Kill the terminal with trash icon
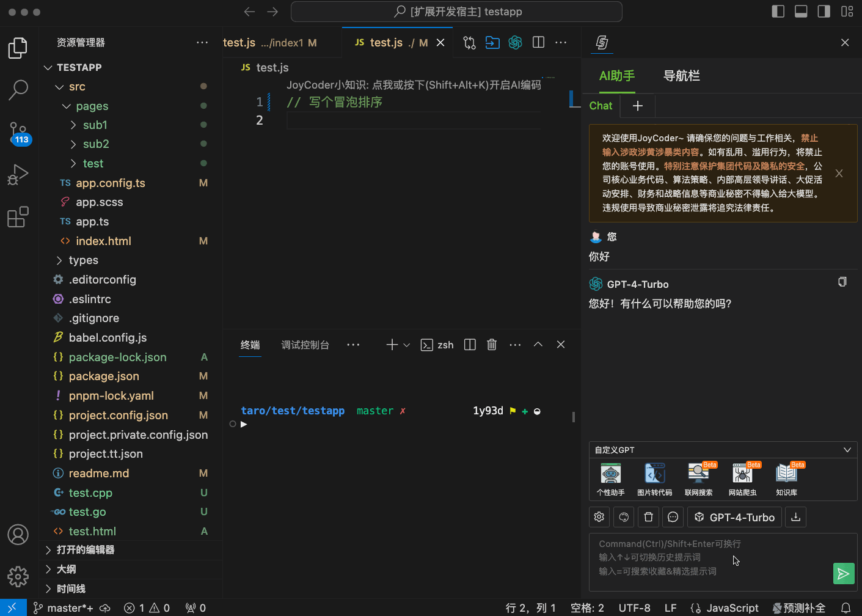This screenshot has width=862, height=616. point(492,345)
